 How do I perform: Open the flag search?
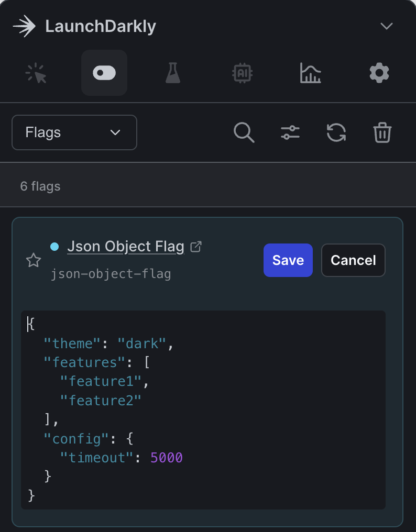(244, 132)
